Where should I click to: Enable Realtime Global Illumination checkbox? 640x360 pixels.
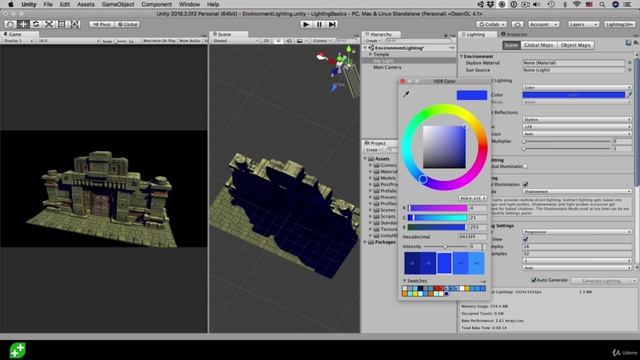coord(525,167)
